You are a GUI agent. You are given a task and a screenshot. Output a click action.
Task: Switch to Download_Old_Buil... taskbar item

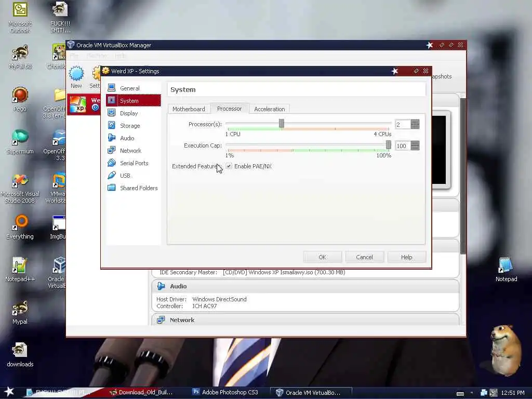click(x=141, y=392)
